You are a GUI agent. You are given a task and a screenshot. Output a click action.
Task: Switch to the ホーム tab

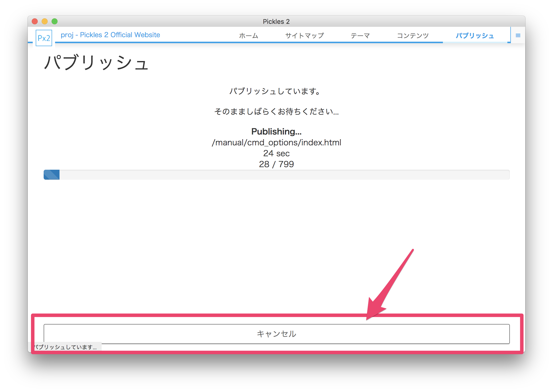tap(248, 36)
